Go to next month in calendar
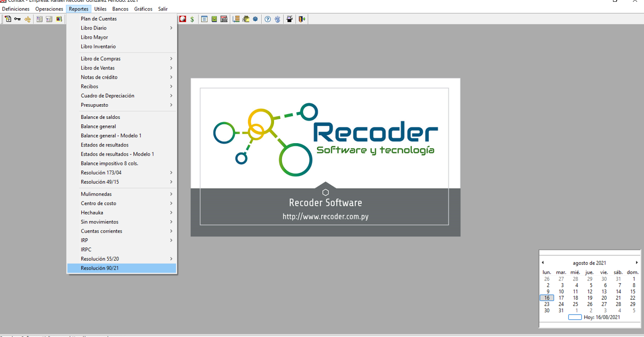The height and width of the screenshot is (337, 644). (636, 263)
